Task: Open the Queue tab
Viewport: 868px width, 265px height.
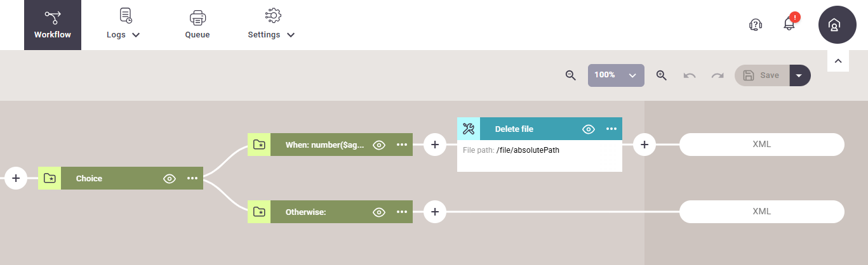Action: [197, 25]
